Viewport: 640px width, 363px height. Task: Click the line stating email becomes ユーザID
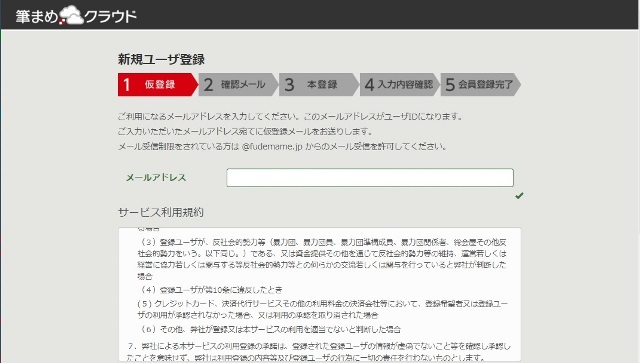(291, 116)
